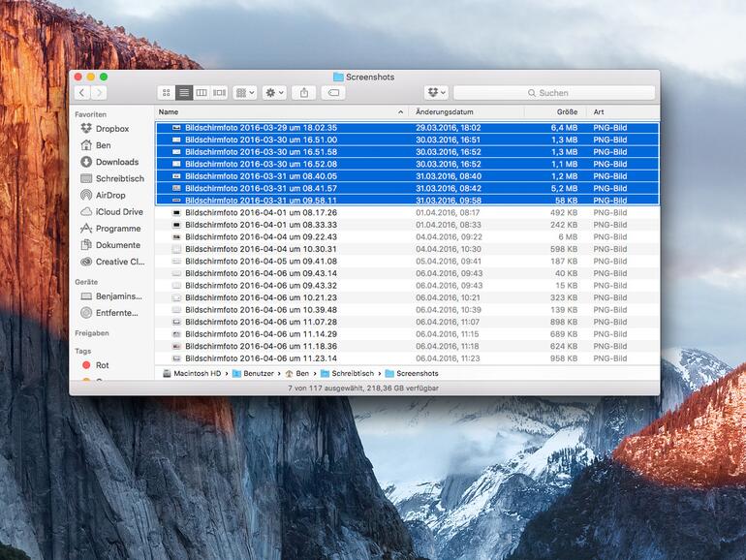
Task: Toggle list view button in toolbar
Action: 184,93
